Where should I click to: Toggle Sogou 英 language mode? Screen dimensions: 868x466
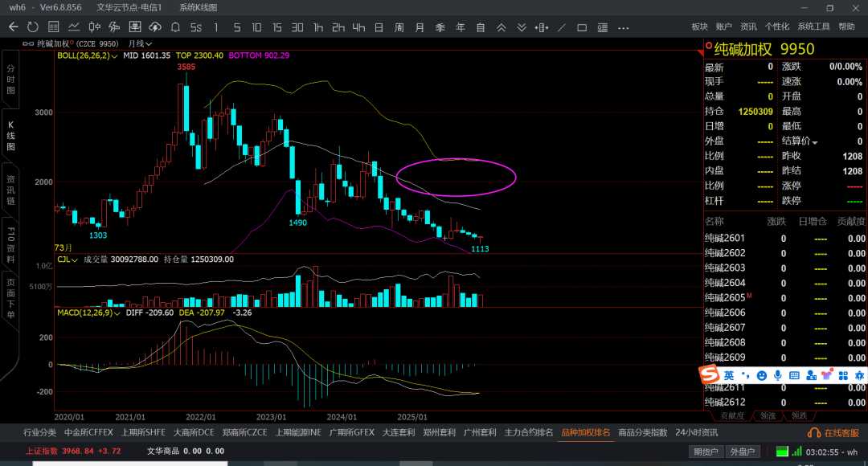(729, 375)
